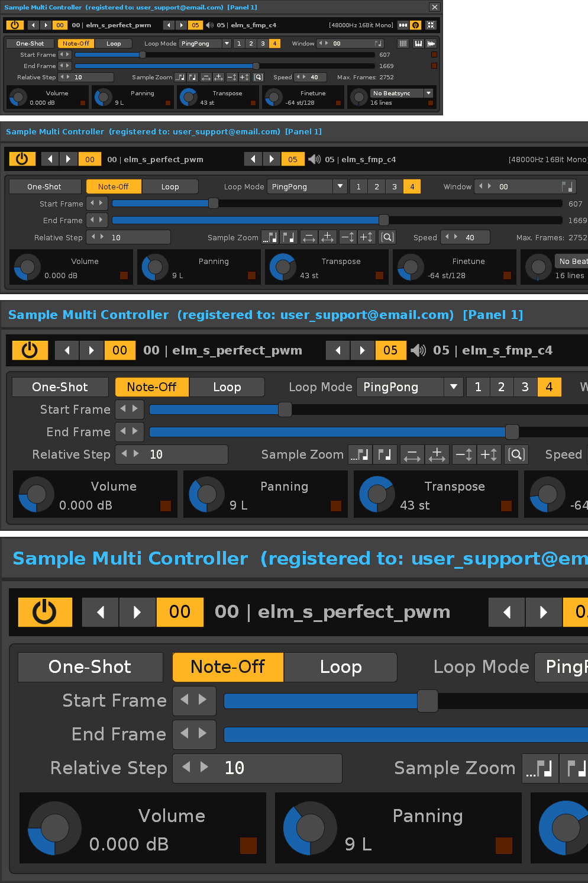Click Note-Off button in the largest panel
This screenshot has width=588, height=883.
[228, 667]
